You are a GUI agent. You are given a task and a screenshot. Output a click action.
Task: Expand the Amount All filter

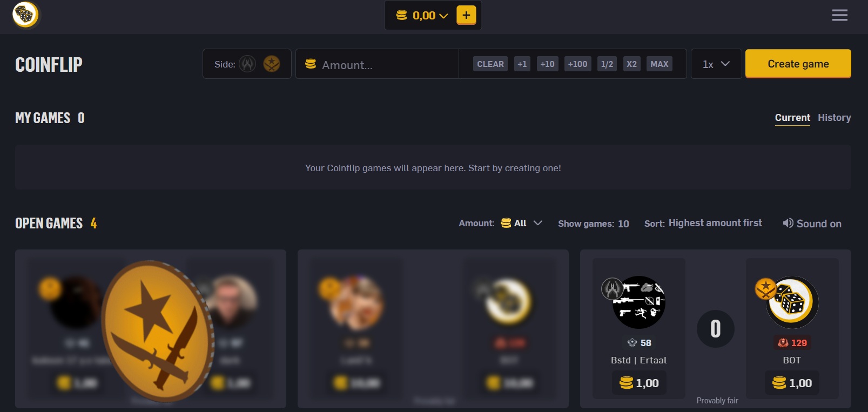(521, 223)
